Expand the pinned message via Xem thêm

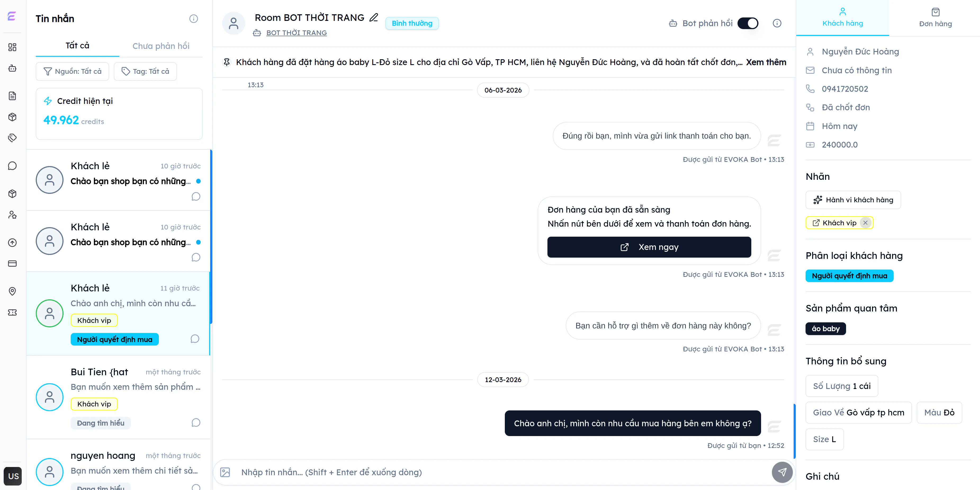tap(766, 62)
